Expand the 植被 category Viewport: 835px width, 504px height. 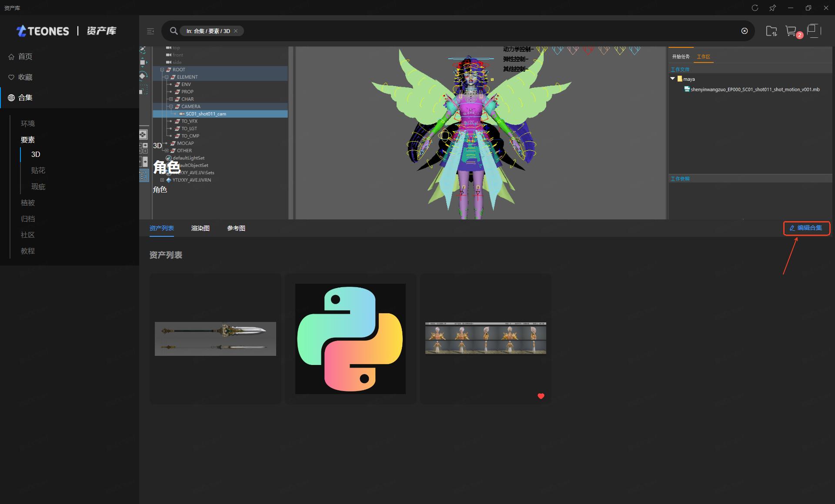(x=28, y=202)
